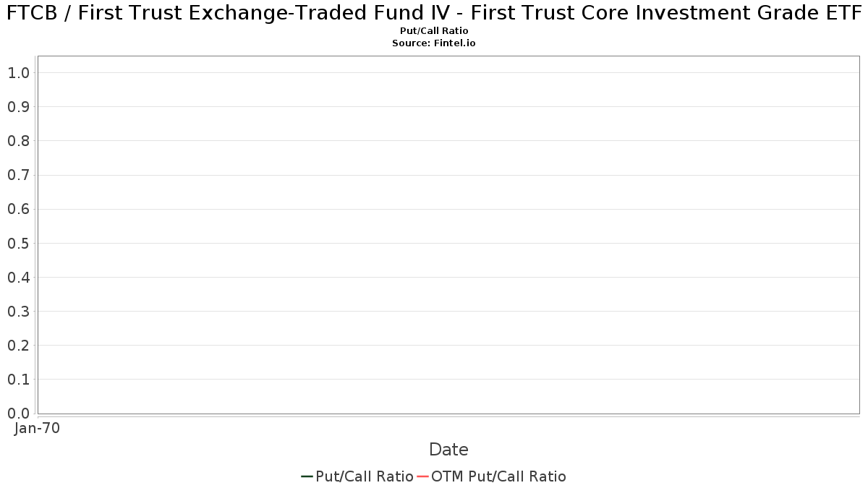Click the 1.0 y-axis label
The image size is (868, 488).
point(18,72)
